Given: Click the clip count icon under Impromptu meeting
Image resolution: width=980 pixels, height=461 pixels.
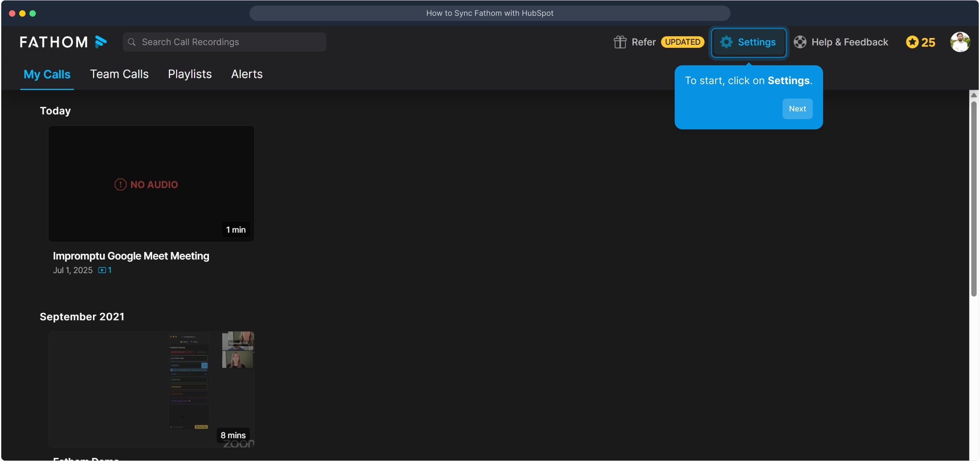Looking at the screenshot, I should pyautogui.click(x=102, y=270).
